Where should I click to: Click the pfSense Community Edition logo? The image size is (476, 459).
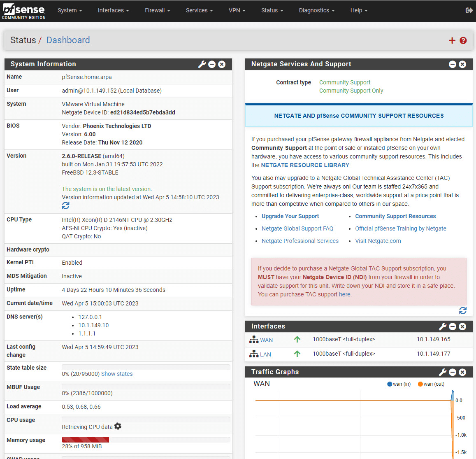(24, 12)
